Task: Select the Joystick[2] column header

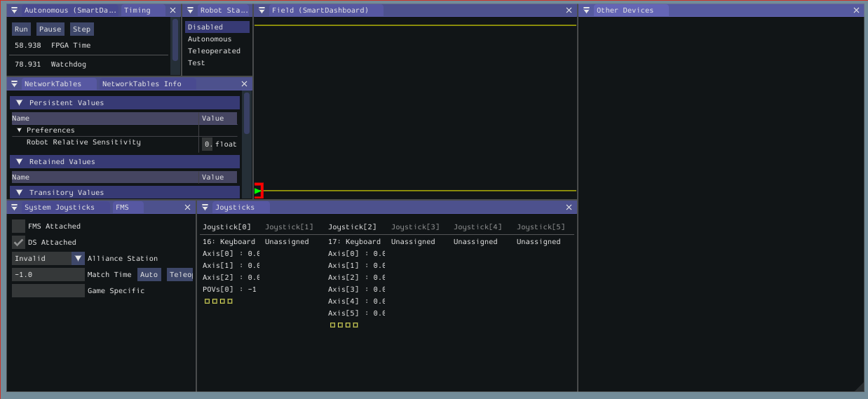Action: coord(352,227)
